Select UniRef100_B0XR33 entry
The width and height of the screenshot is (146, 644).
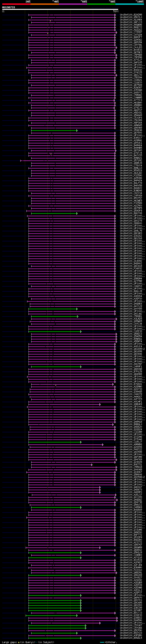[131, 50]
